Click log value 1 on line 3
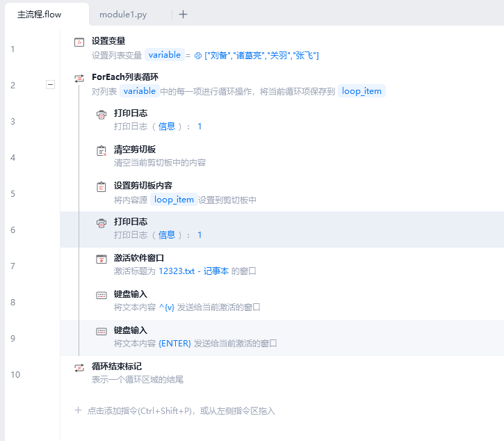The width and height of the screenshot is (504, 441). tap(200, 127)
